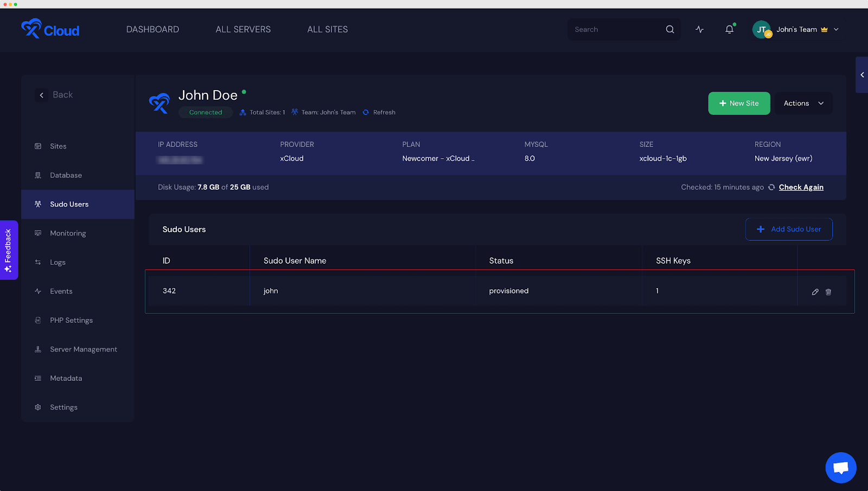868x491 pixels.
Task: Click the search magnifier icon
Action: pos(670,29)
